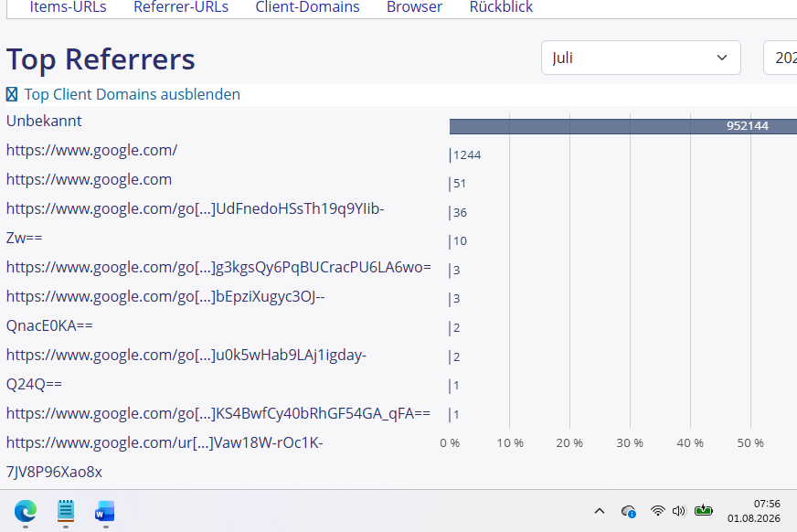Open Wi-Fi network settings in tray
The image size is (797, 532).
click(x=658, y=511)
